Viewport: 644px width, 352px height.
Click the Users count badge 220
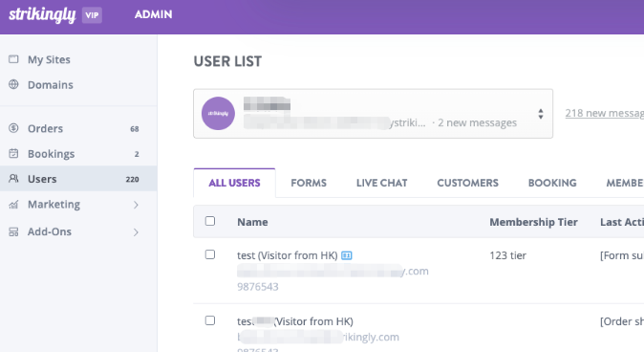(x=132, y=179)
